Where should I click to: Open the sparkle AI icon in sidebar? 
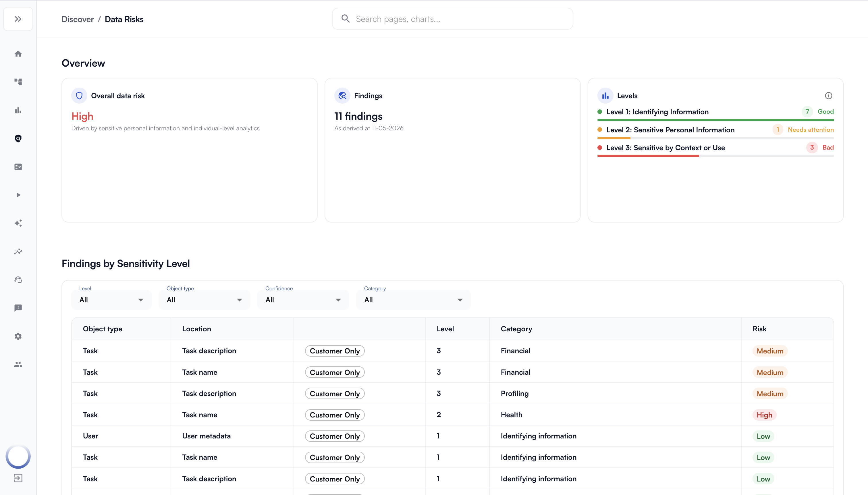[x=18, y=223]
